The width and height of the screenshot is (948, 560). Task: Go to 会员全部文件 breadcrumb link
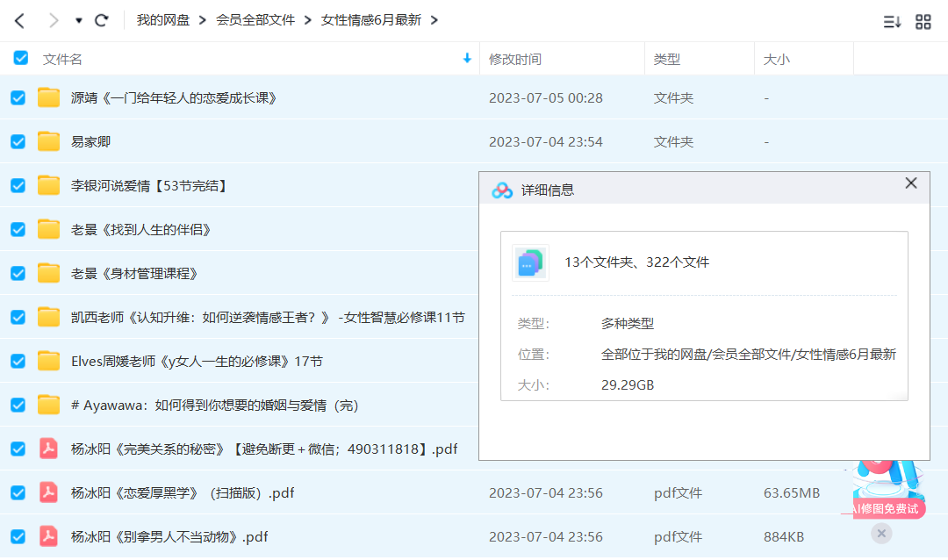point(255,20)
